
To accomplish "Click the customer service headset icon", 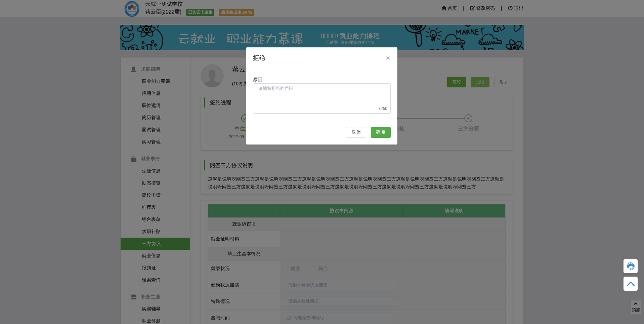I will (630, 266).
